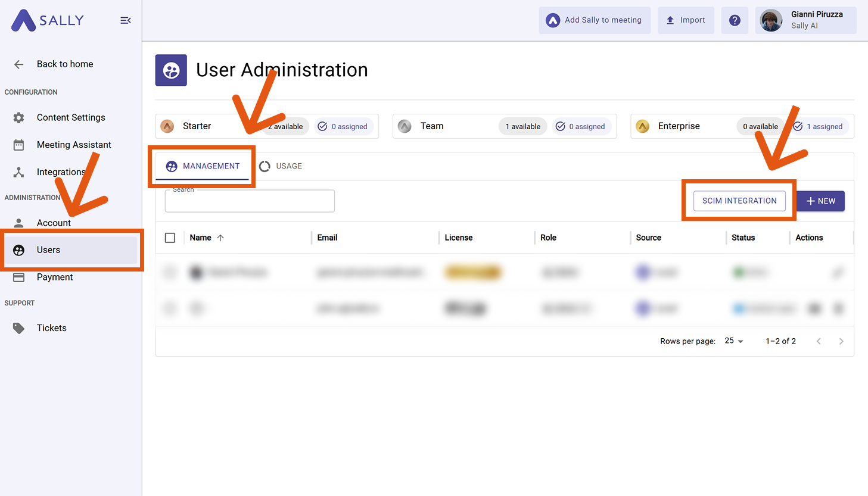Toggle the Name column sort order
Screen dimensions: 868x496
(x=220, y=238)
